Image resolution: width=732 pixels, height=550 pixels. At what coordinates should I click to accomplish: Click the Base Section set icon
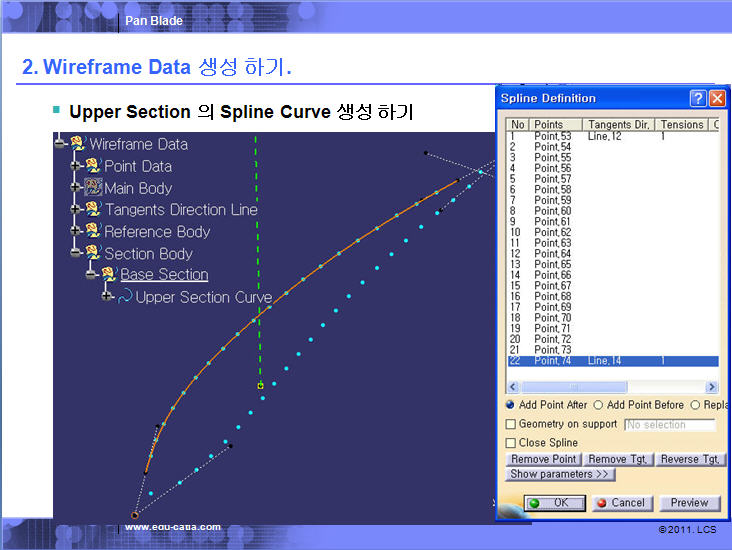[109, 275]
